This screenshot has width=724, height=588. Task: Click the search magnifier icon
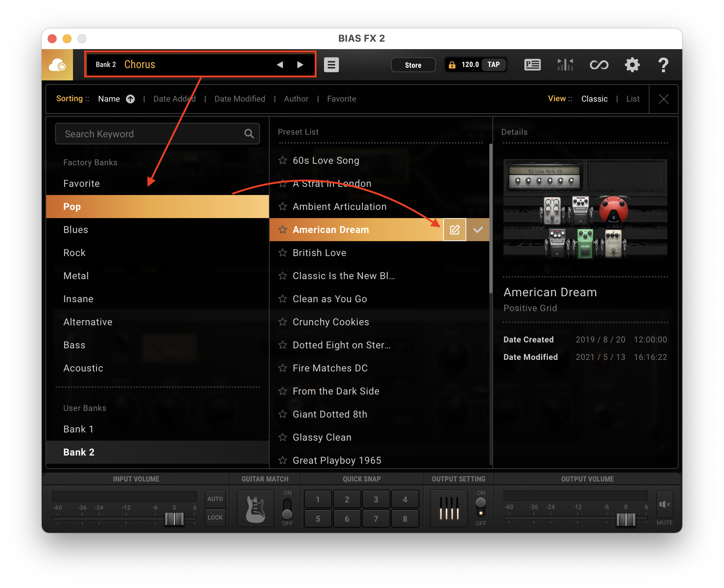[249, 134]
